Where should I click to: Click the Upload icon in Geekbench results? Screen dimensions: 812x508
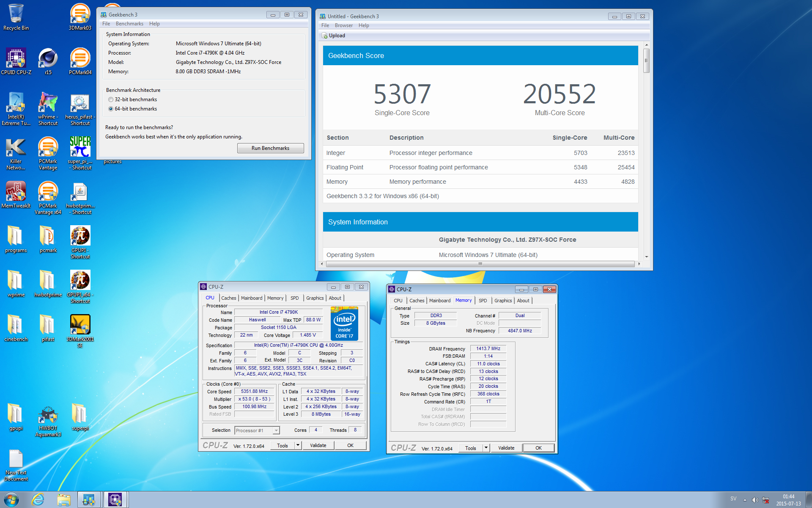point(324,36)
